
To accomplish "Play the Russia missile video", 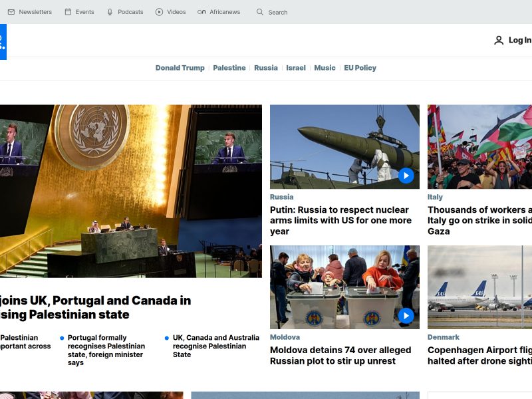I will (406, 176).
